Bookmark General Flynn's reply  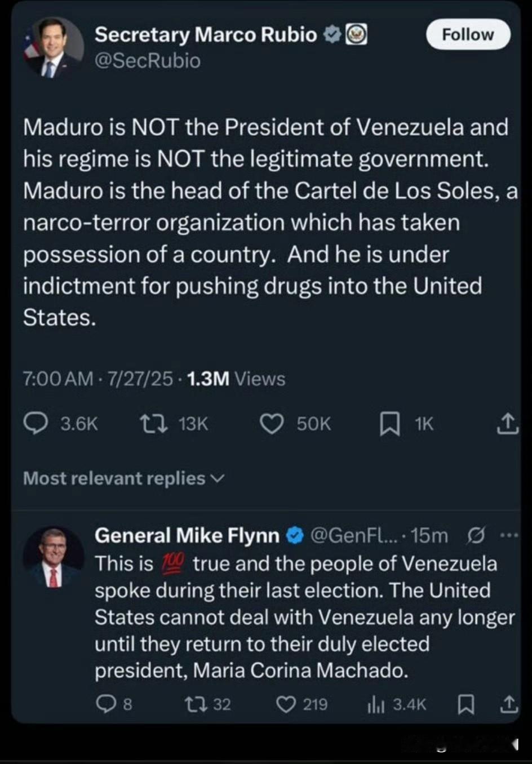click(x=466, y=704)
